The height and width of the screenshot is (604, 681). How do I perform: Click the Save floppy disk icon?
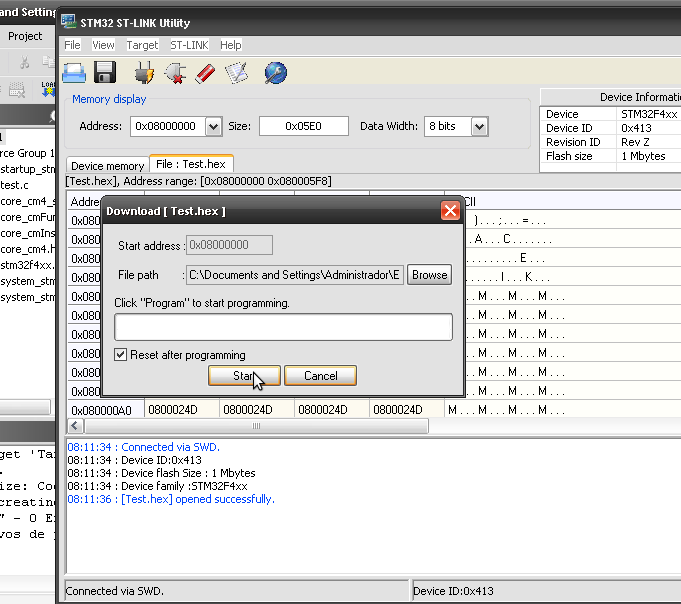tap(105, 72)
